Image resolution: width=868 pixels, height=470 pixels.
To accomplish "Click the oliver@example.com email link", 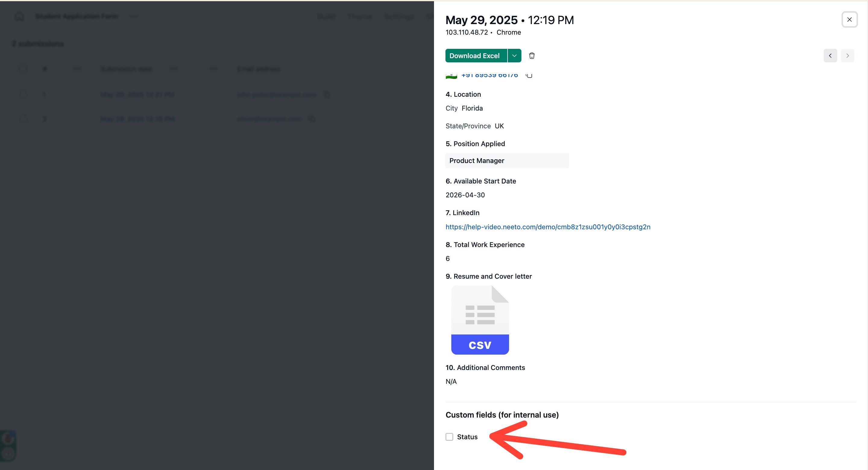I will (269, 119).
